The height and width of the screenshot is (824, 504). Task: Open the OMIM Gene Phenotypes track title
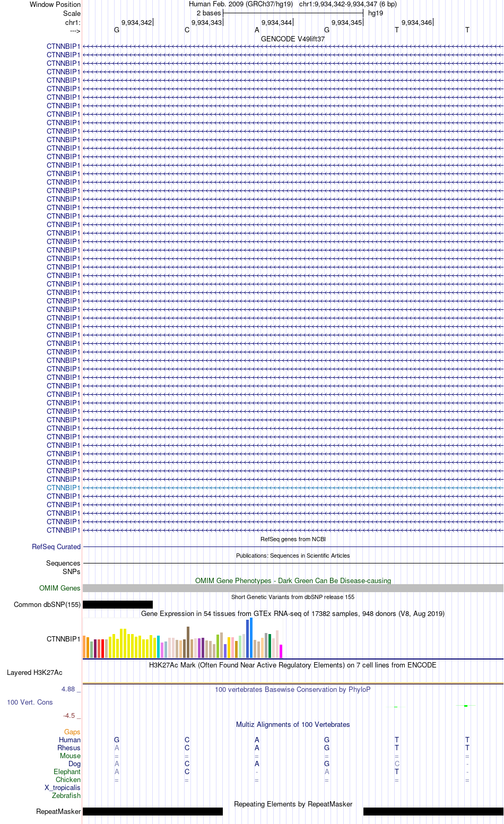click(293, 580)
